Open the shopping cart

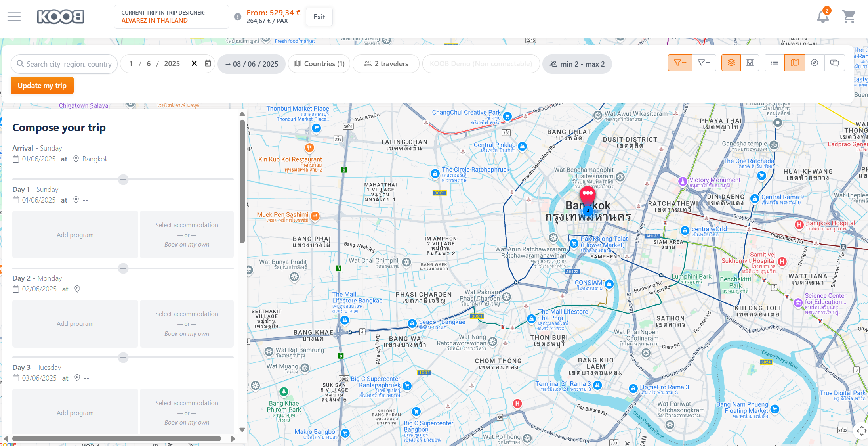[x=849, y=17]
